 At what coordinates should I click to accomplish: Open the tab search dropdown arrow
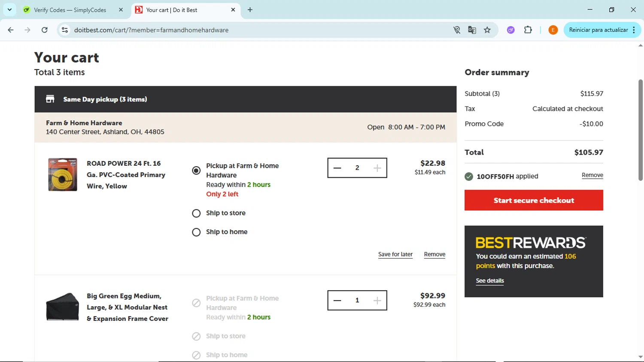9,9
